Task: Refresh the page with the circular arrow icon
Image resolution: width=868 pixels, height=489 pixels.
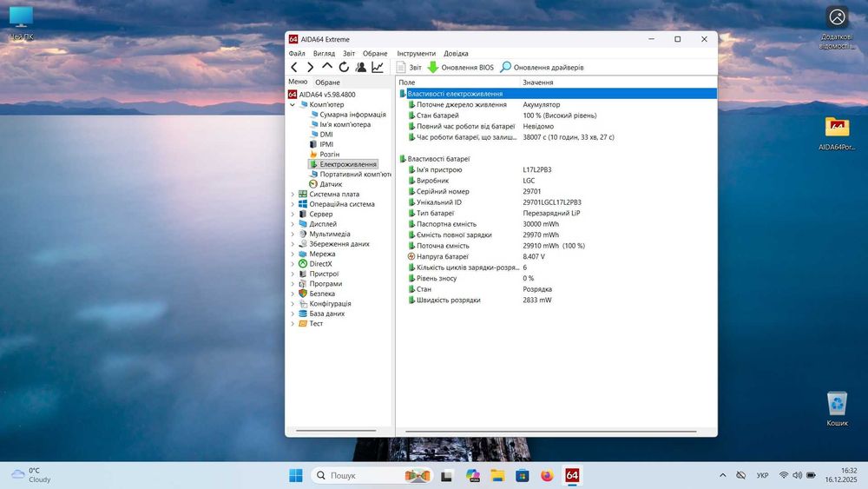Action: point(344,67)
